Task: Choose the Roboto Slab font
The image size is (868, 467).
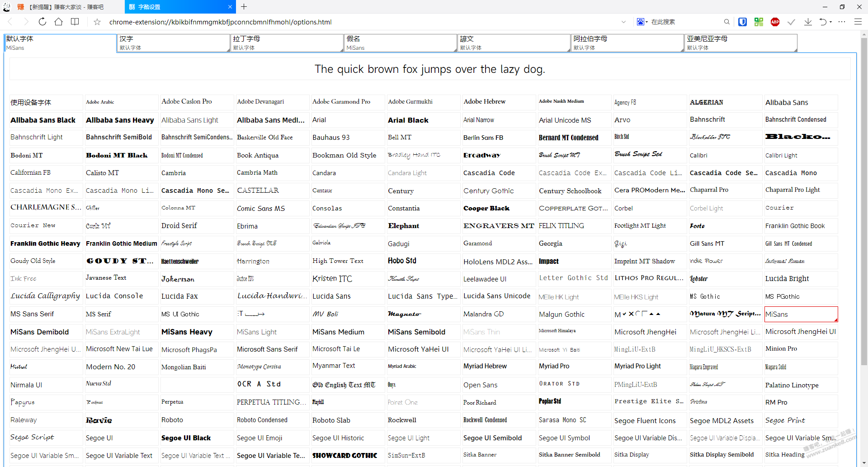Action: (348, 420)
